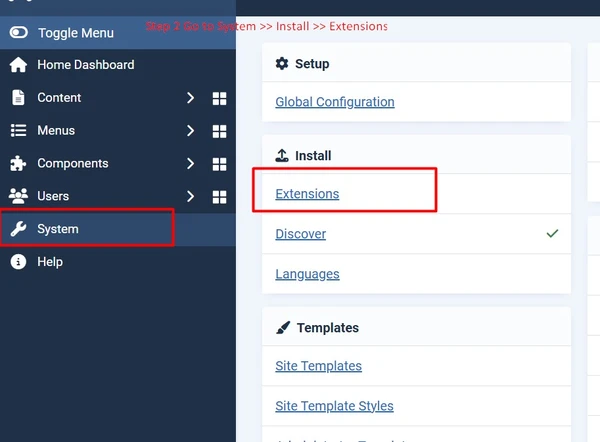Click the Home Dashboard house icon

[x=18, y=65]
